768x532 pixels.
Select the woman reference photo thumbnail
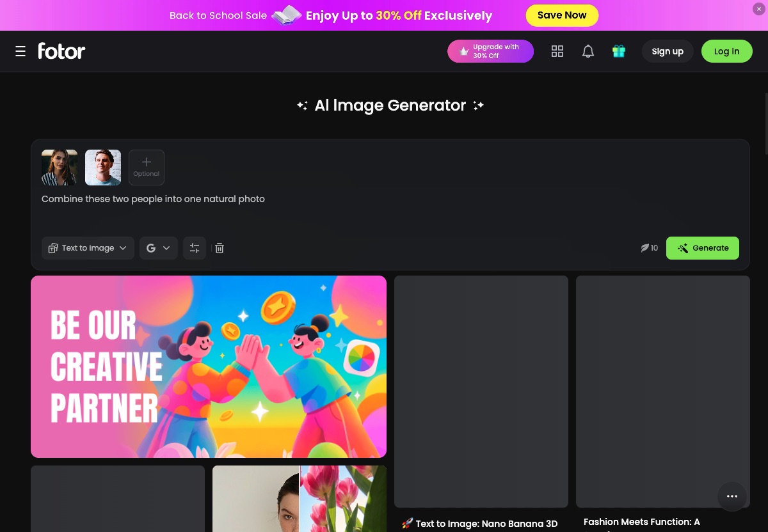[x=60, y=168]
